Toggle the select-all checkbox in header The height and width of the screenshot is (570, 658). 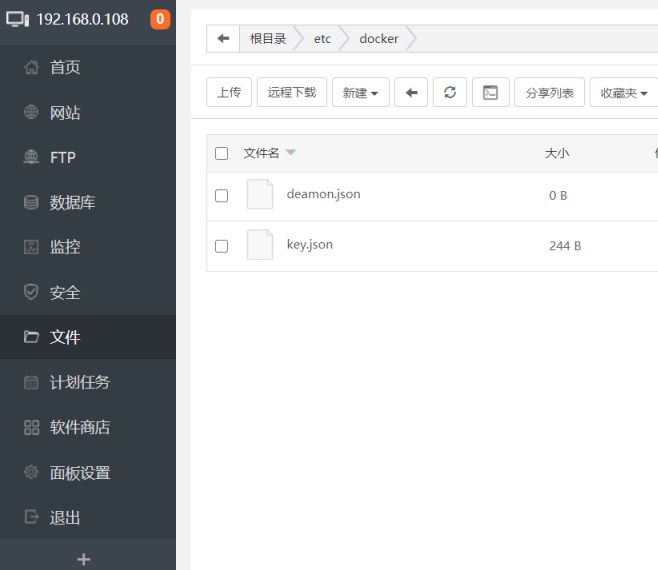[x=222, y=153]
